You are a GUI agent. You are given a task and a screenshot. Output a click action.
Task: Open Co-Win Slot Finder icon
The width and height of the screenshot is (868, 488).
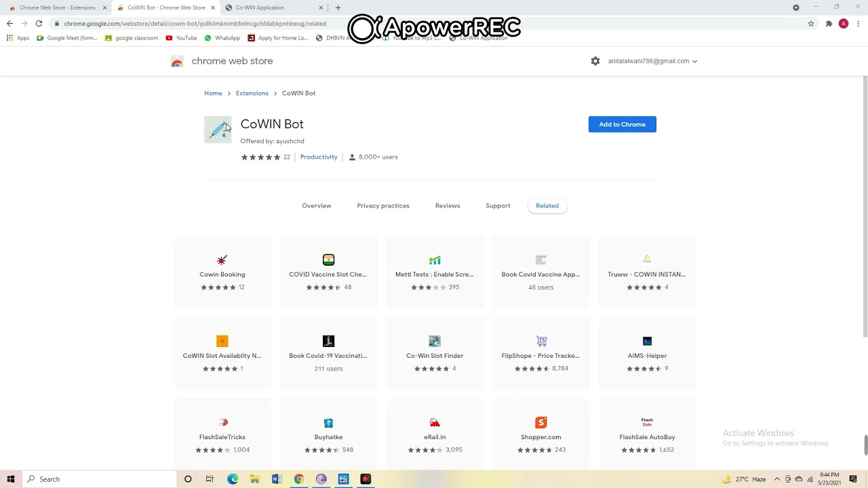coord(435,341)
